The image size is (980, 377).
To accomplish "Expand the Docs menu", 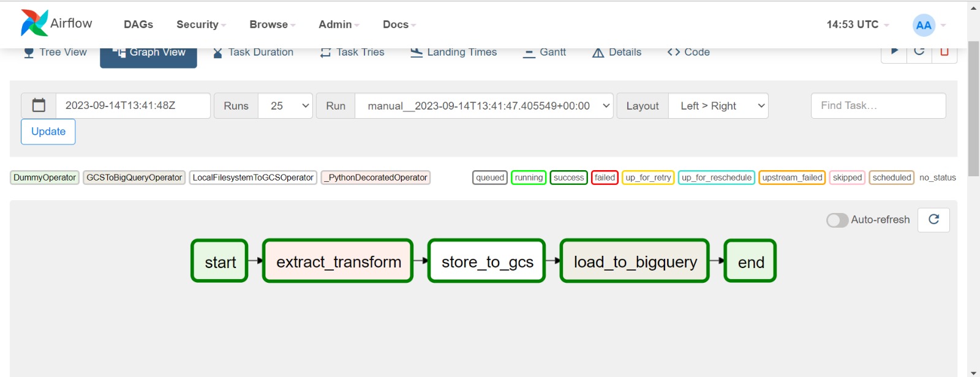I will pos(399,24).
